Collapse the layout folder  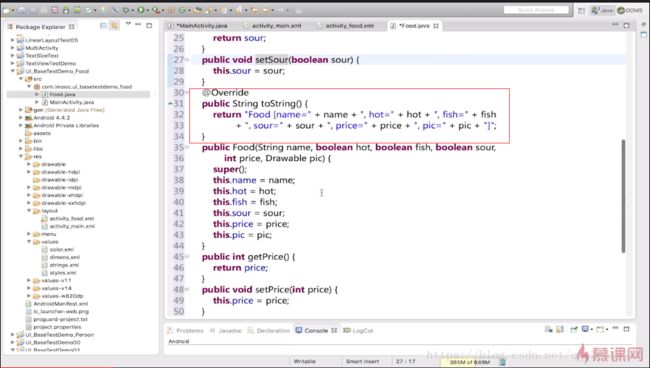(x=29, y=211)
